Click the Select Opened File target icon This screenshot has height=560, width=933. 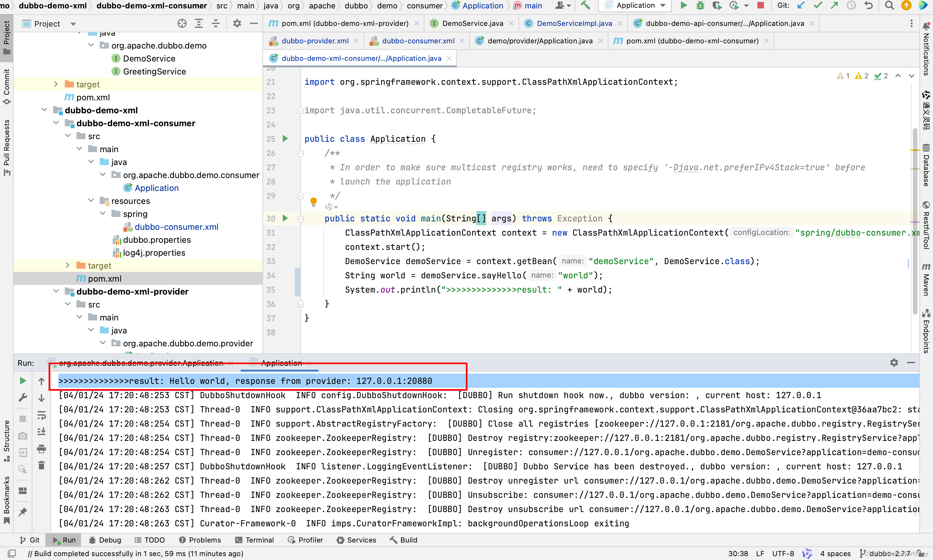click(x=182, y=24)
